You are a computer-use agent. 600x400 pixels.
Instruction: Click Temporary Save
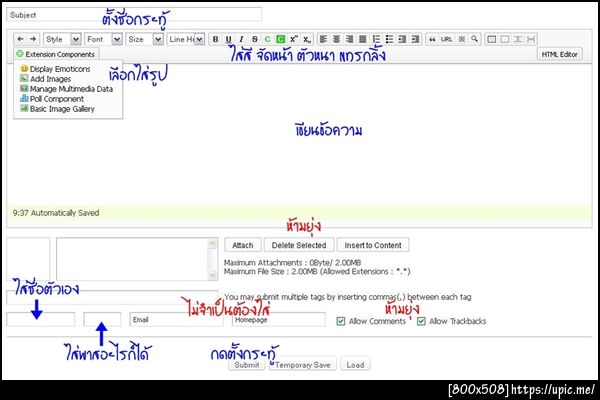pos(302,365)
